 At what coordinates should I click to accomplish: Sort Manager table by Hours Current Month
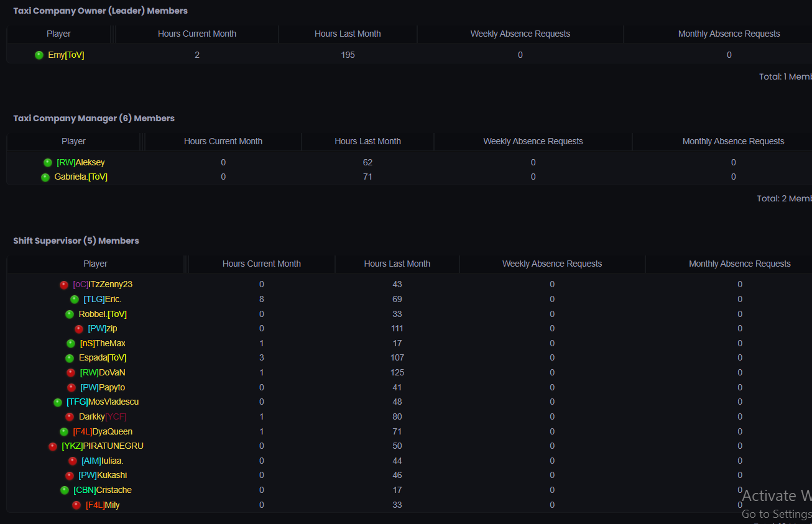click(223, 142)
